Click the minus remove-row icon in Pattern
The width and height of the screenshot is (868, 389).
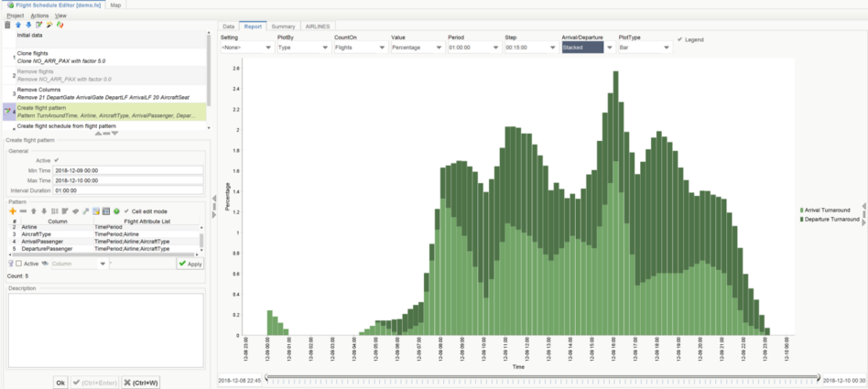(x=22, y=211)
